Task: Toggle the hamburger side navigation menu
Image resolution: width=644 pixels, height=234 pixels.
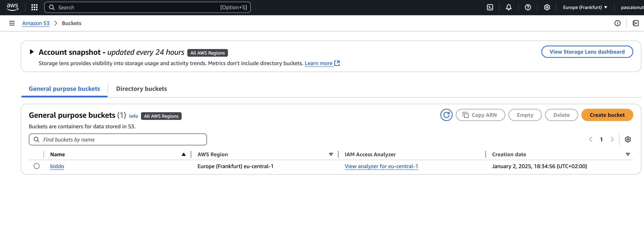Action: pos(12,23)
